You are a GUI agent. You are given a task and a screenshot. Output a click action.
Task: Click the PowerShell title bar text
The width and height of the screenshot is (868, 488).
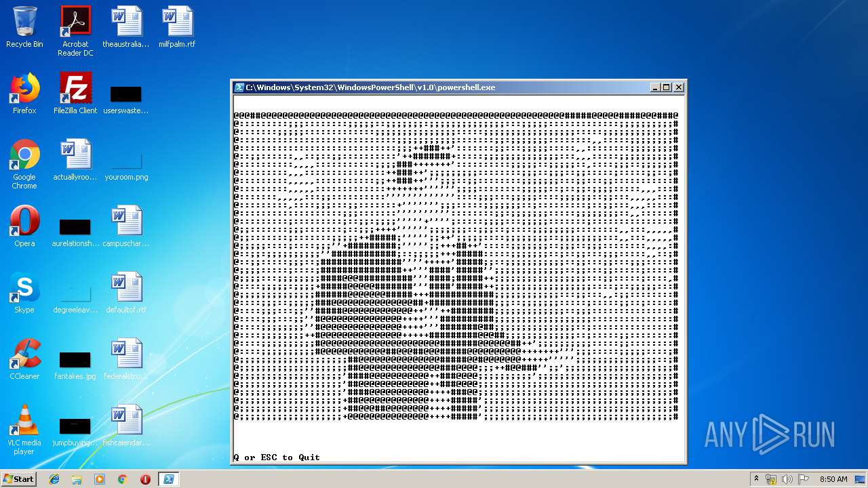(370, 87)
